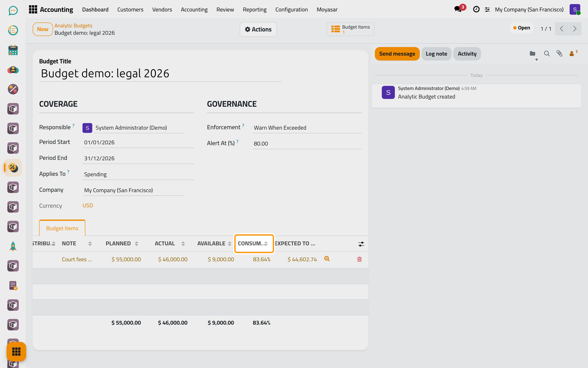Sort table by the Consumed column
The image size is (588, 368).
pos(254,243)
